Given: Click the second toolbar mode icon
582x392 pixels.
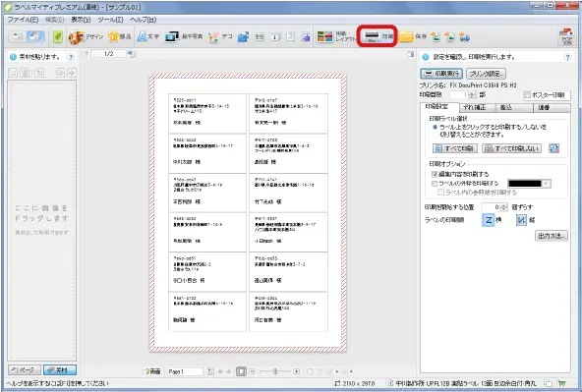Looking at the screenshot, I should (36, 36).
